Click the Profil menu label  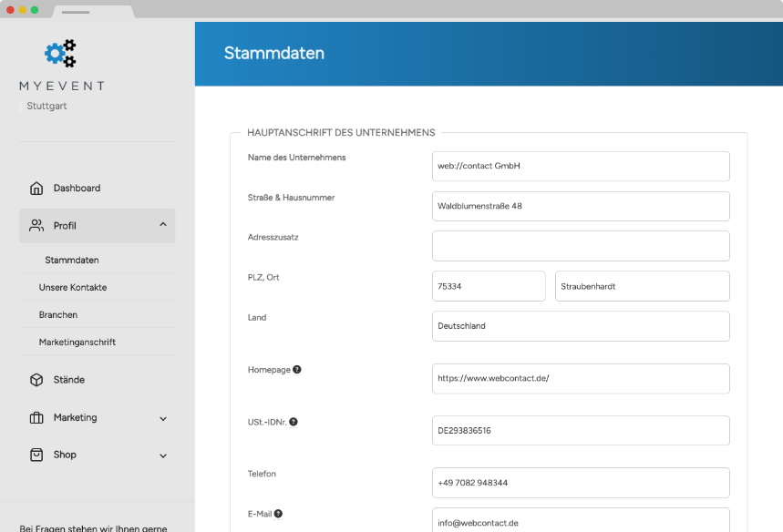(65, 226)
